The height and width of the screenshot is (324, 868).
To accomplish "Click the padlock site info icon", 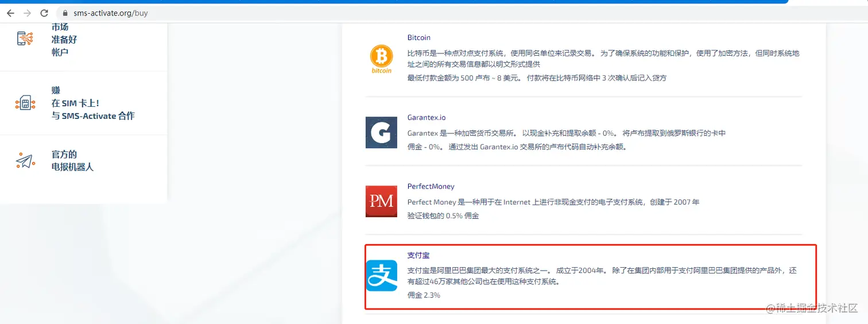I will (x=64, y=13).
